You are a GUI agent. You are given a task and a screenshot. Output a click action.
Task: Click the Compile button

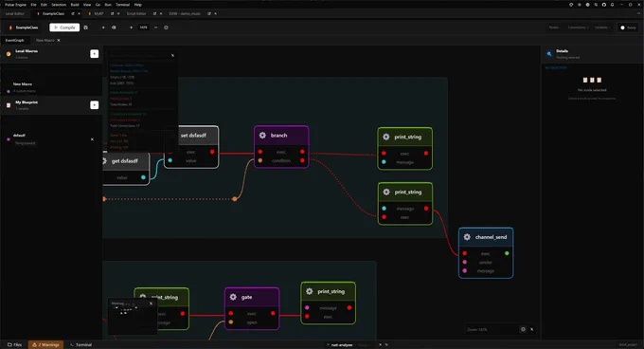64,28
